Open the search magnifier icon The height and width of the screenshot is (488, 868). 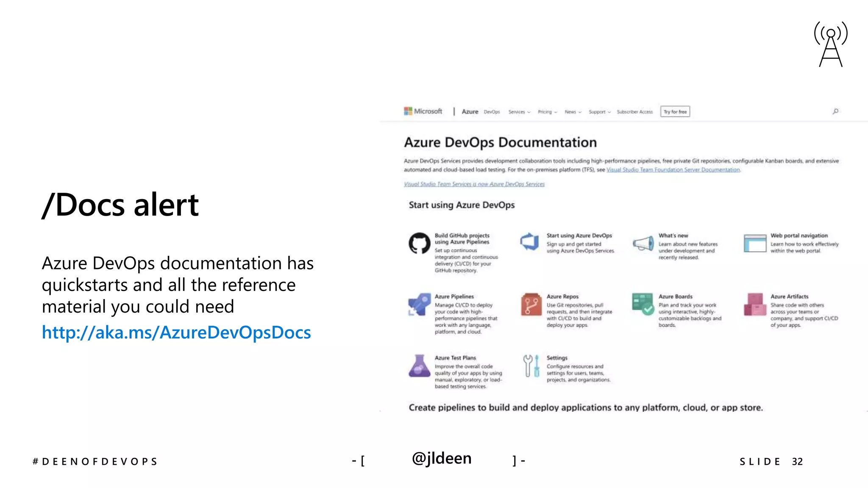(x=835, y=111)
